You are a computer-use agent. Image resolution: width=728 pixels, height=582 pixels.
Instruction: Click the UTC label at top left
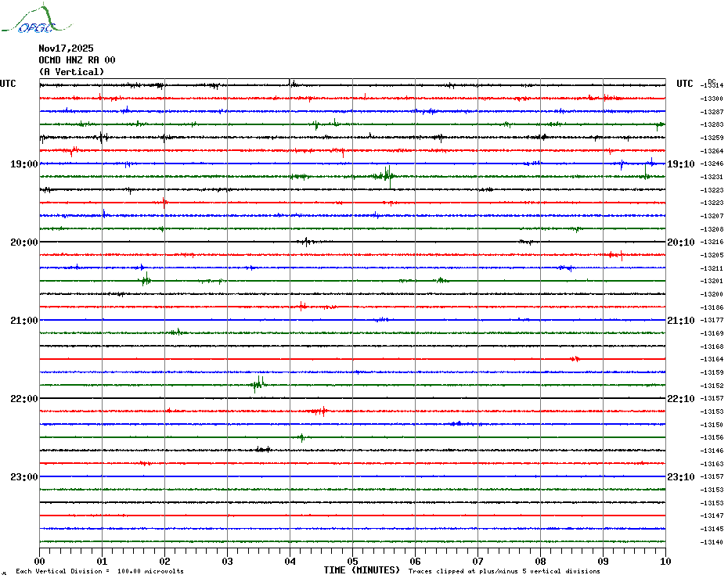coord(8,84)
